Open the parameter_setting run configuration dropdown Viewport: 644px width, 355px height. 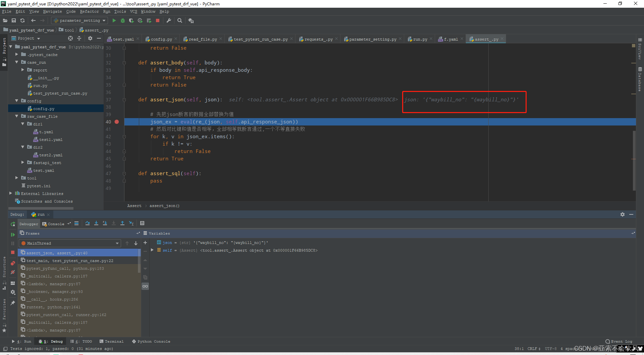click(x=79, y=20)
